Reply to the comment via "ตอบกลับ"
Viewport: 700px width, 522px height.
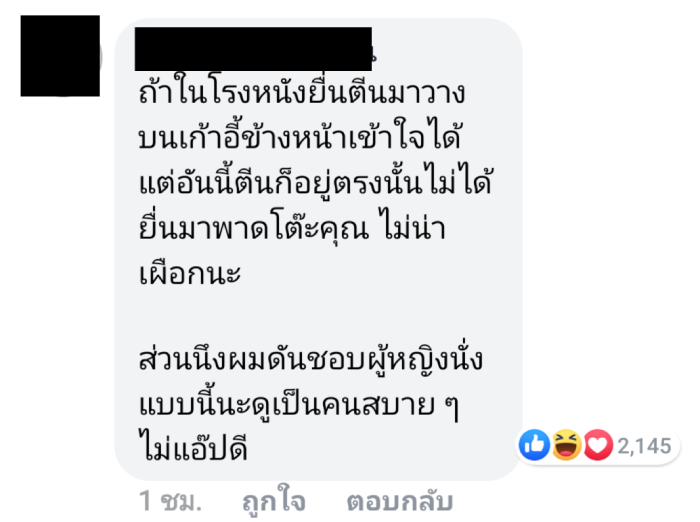[x=400, y=501]
